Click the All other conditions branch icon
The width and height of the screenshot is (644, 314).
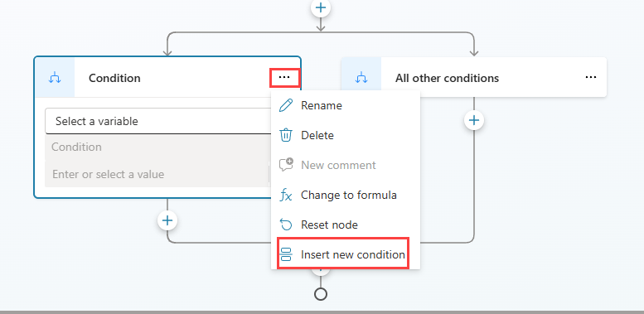tap(361, 78)
